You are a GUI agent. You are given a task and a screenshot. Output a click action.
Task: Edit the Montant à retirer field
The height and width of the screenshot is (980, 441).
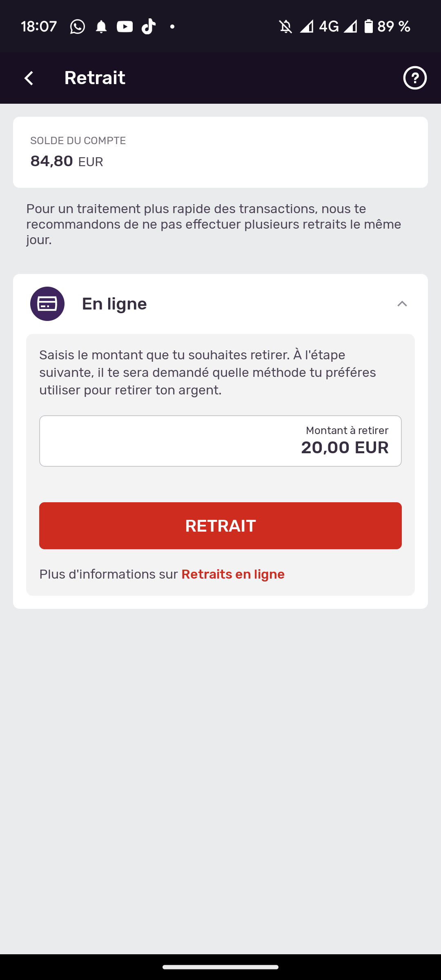click(x=220, y=441)
